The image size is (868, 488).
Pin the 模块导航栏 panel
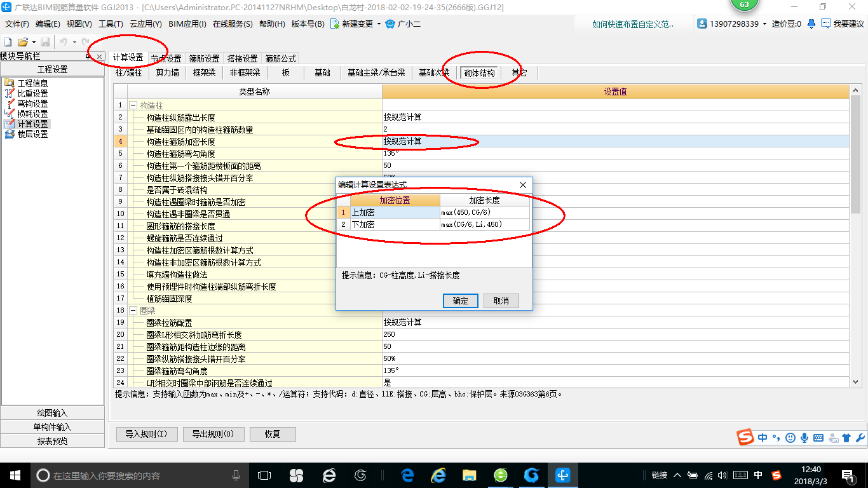[x=88, y=57]
